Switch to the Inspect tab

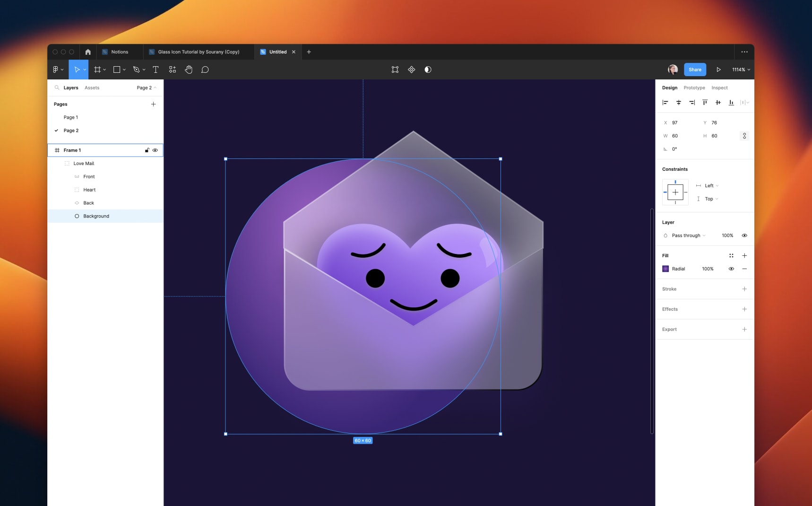tap(719, 87)
